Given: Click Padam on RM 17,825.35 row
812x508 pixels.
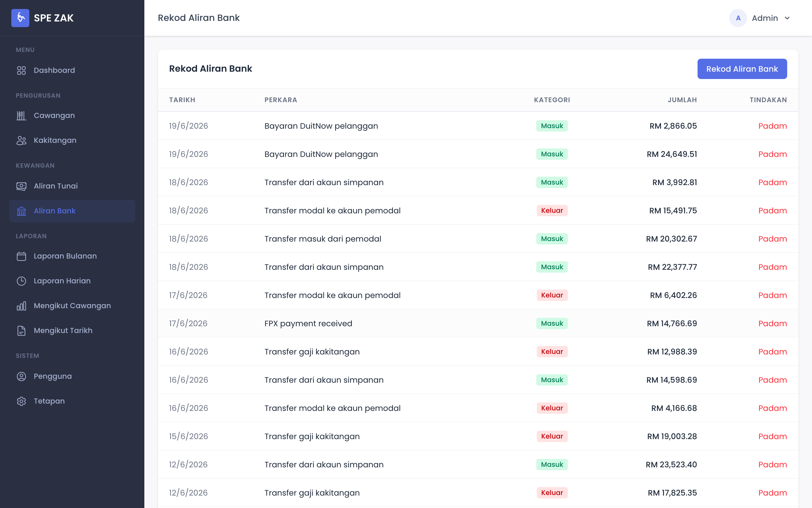Looking at the screenshot, I should coord(773,493).
